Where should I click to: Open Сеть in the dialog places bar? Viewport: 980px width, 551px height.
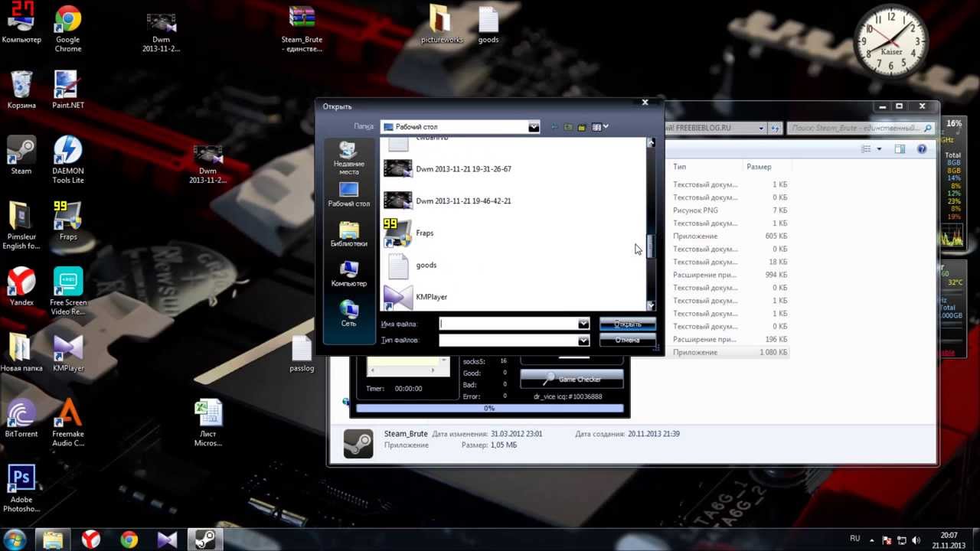(348, 314)
